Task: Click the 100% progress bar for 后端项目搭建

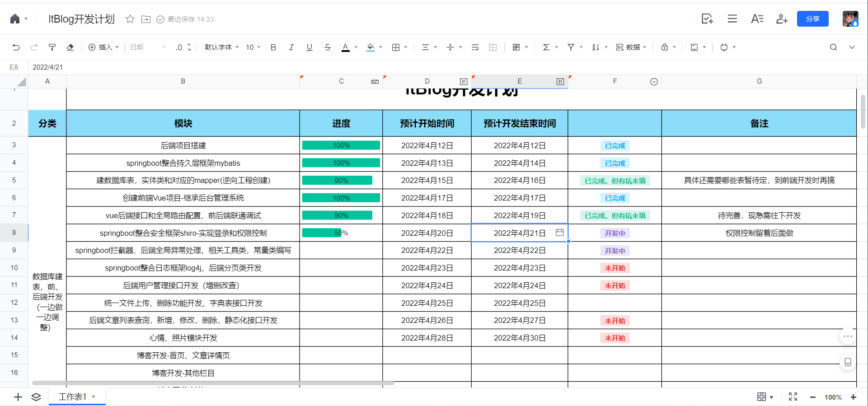Action: pyautogui.click(x=341, y=145)
